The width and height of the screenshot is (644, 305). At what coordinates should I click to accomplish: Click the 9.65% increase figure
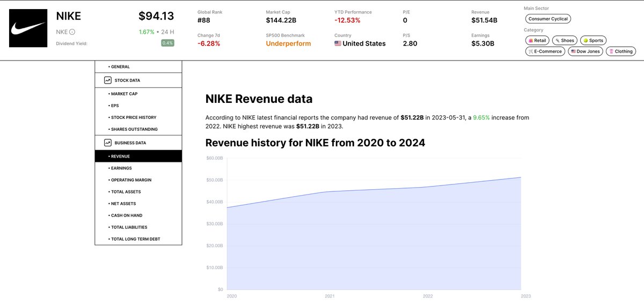point(481,117)
